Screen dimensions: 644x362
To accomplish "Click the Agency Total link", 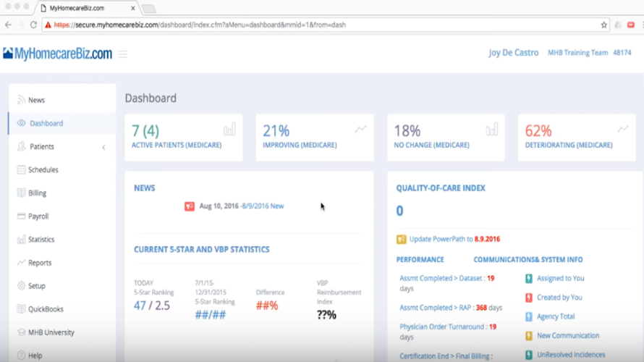I will 556,316.
